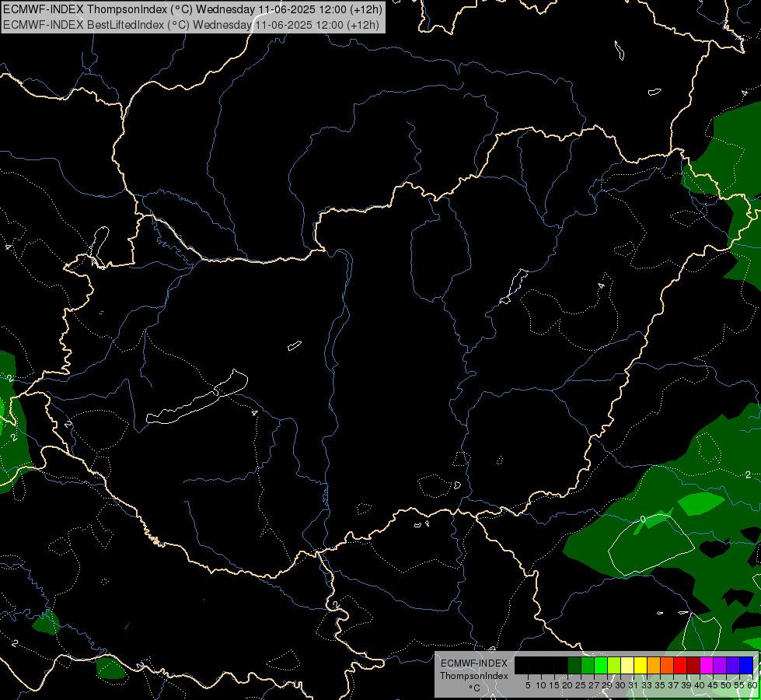Screen dimensions: 761x700
Task: Select the pure yellow legend swatch (31–33)
Action: [641, 665]
